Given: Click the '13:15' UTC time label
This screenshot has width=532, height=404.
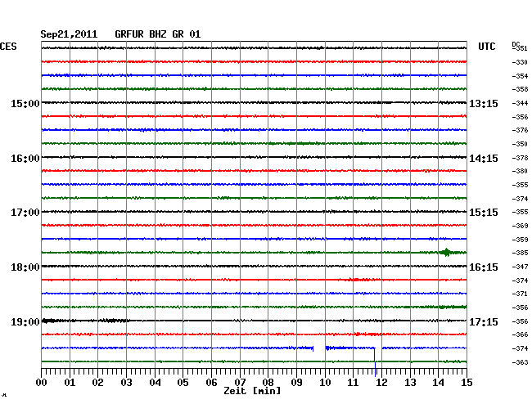Looking at the screenshot, I should tap(484, 103).
